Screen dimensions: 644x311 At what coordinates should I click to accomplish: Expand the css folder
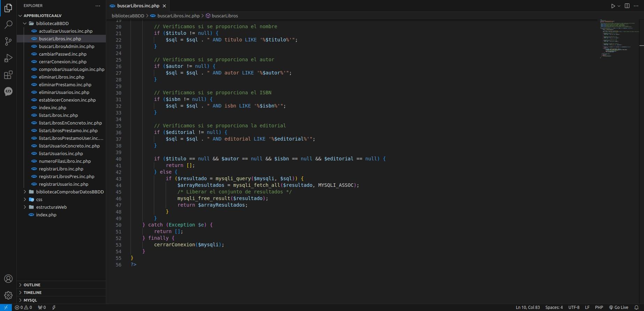pos(61,199)
